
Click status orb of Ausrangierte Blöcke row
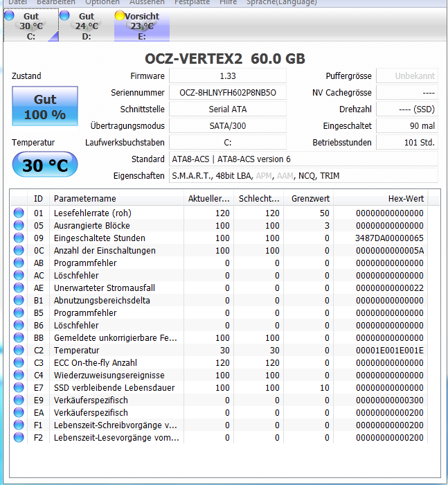coord(19,225)
